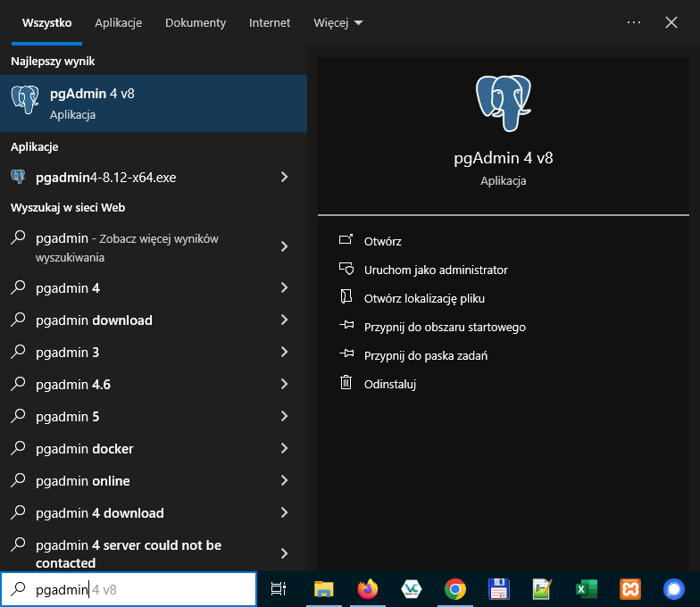
Task: Select the pgadmin4-8.12-x64.exe app result
Action: (x=154, y=177)
